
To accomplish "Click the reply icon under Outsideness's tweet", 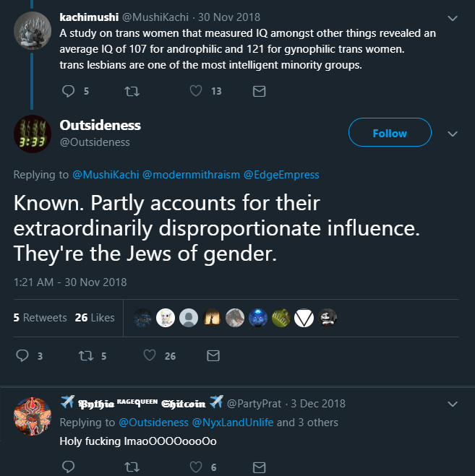I will click(x=22, y=355).
